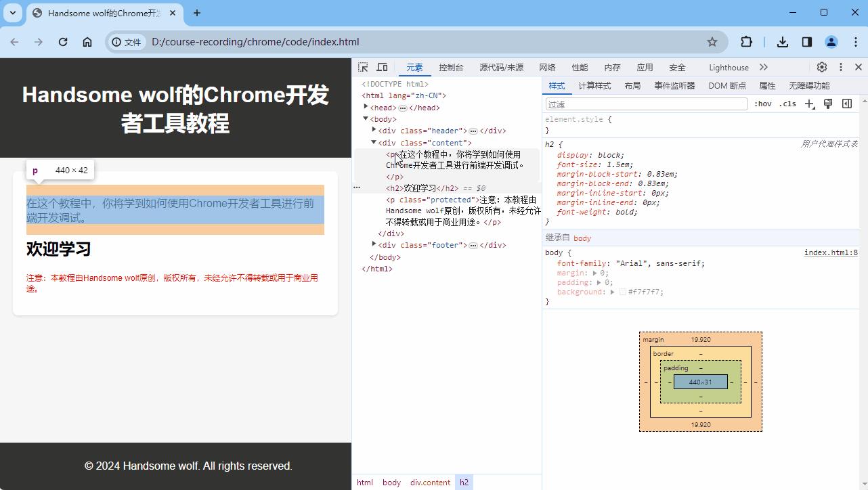Select the h2 breadcrumb at bottom

464,482
